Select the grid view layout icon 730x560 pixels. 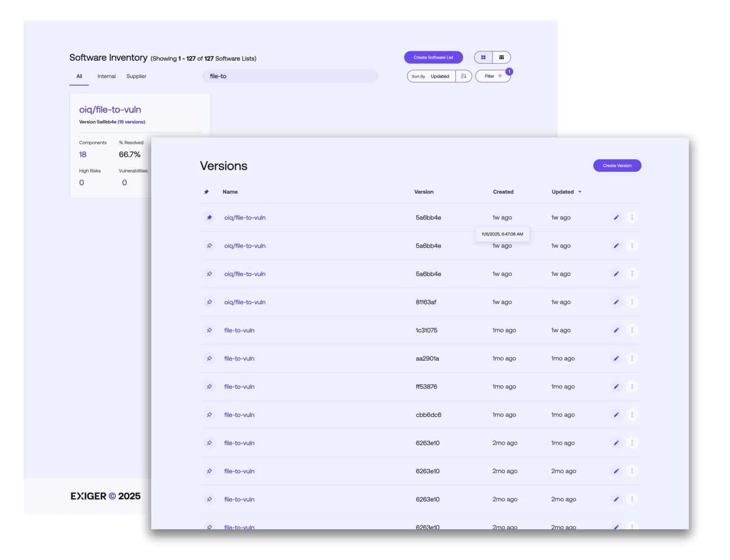click(483, 57)
